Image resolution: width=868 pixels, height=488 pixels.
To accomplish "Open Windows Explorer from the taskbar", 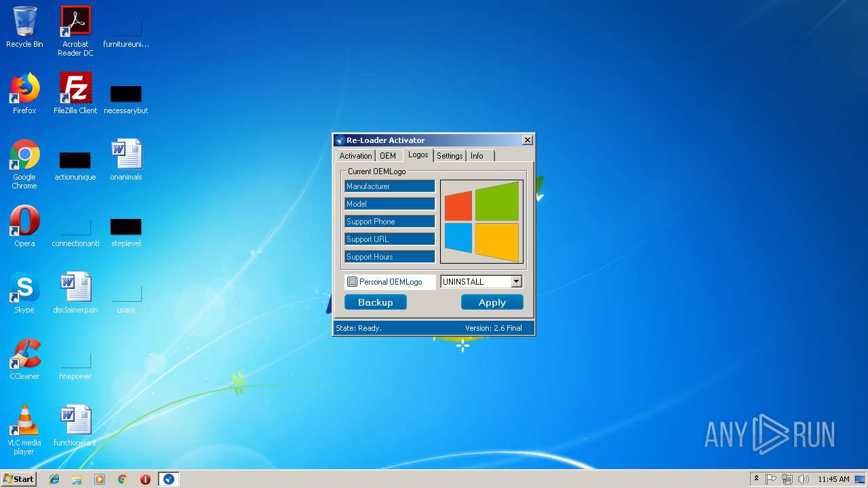I will pos(77,479).
